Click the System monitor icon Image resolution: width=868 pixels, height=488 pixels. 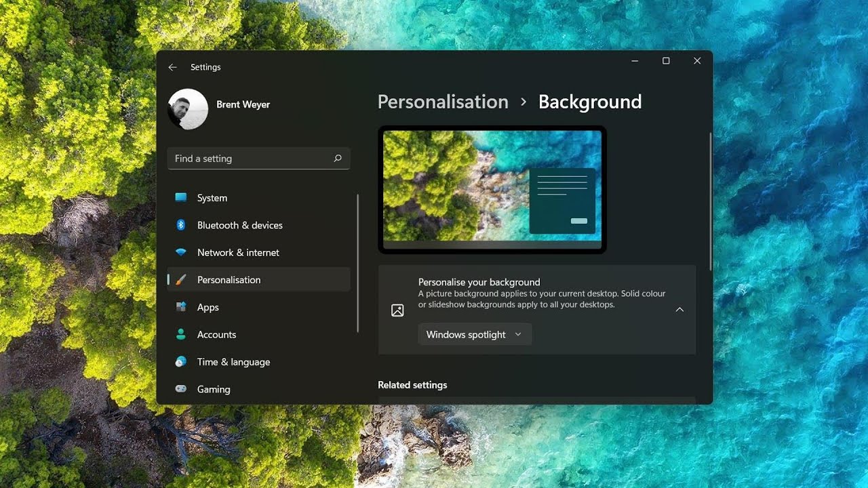coord(181,198)
